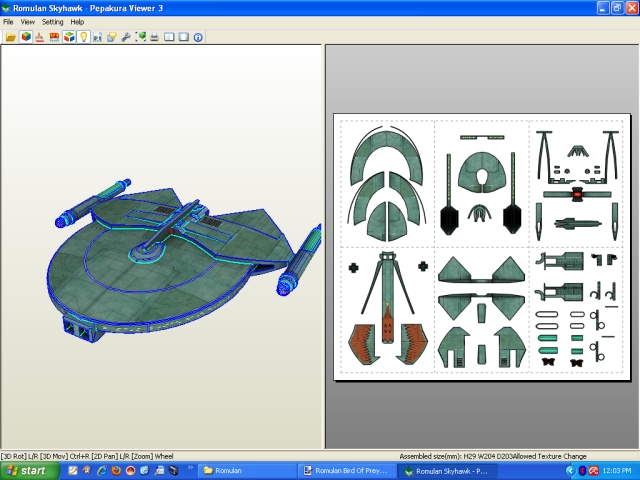Click the green cube fit-to-view icon
This screenshot has height=480, width=640.
click(140, 37)
